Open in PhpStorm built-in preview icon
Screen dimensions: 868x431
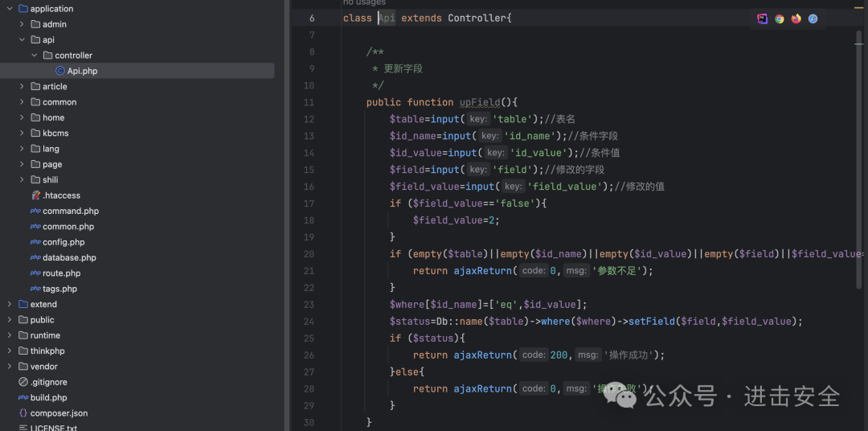(x=762, y=18)
